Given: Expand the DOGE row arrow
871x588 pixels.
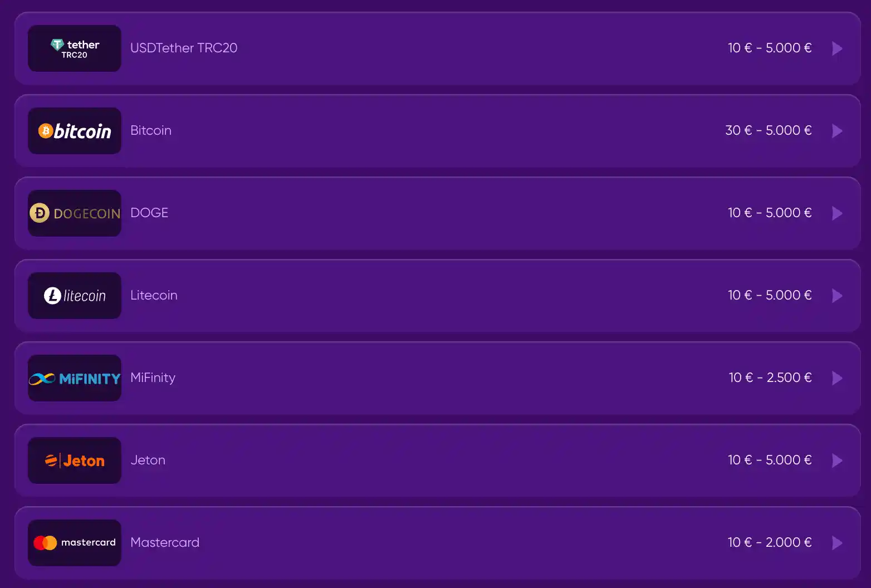Looking at the screenshot, I should [837, 213].
